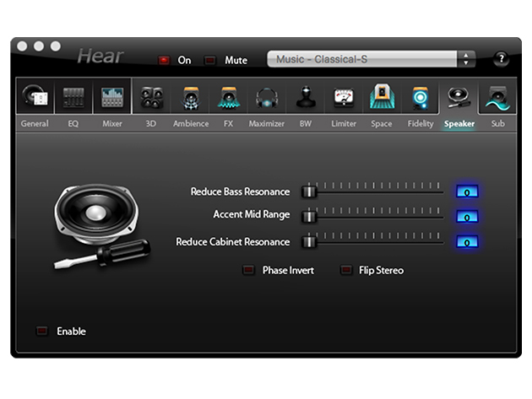
Task: Open the Fidelity icon
Action: [x=420, y=98]
